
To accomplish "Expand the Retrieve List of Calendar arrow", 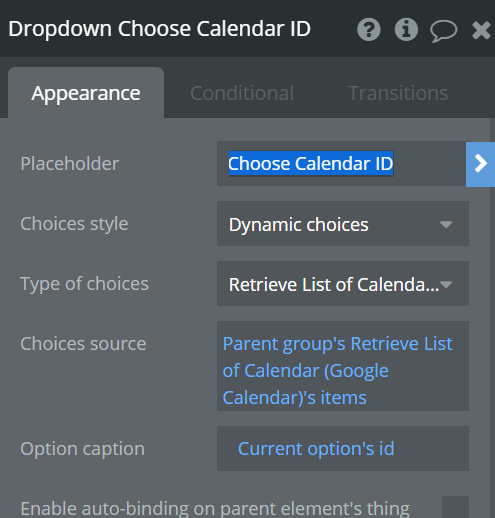I will [x=446, y=284].
